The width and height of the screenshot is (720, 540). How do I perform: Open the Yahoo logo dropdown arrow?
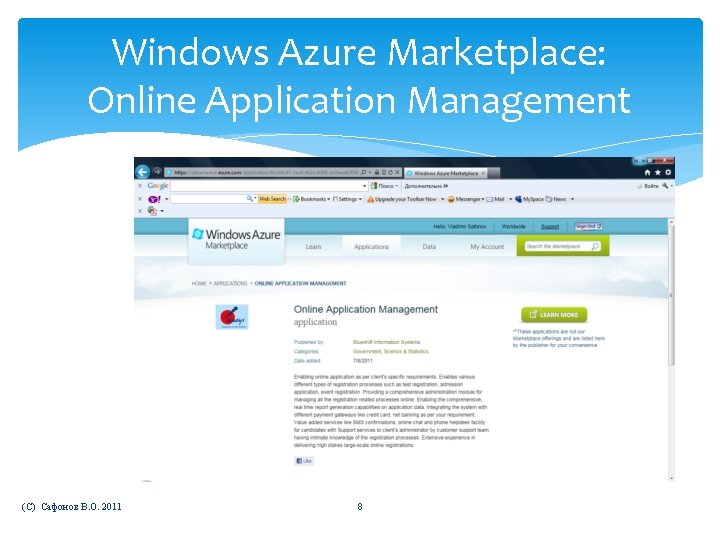[x=167, y=199]
